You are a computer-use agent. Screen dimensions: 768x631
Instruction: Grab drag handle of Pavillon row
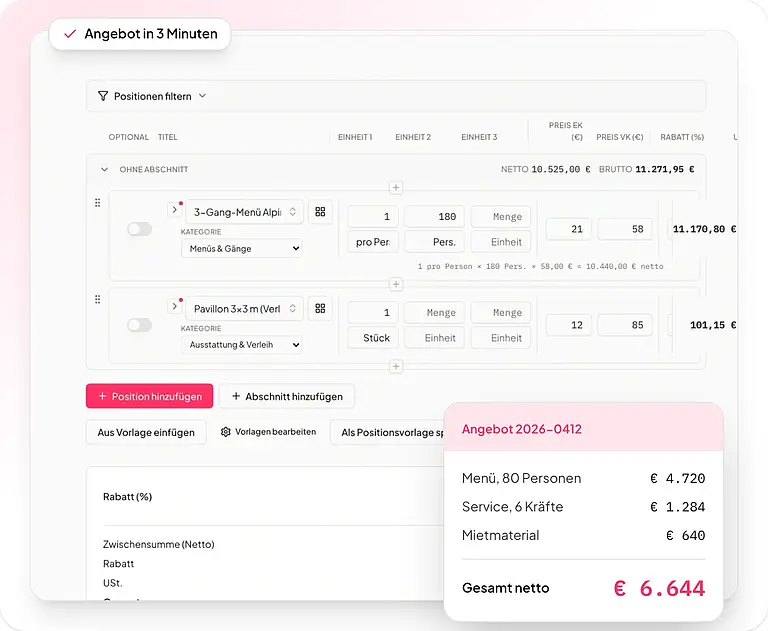97,299
